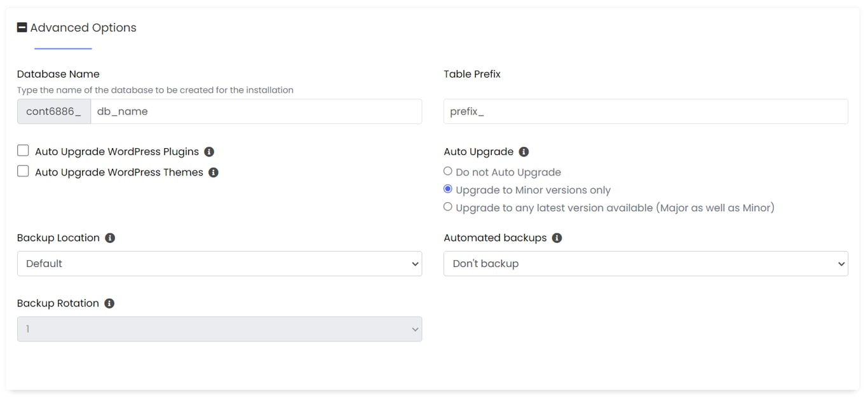Open the Backup Location dropdown
The height and width of the screenshot is (398, 868).
point(219,263)
